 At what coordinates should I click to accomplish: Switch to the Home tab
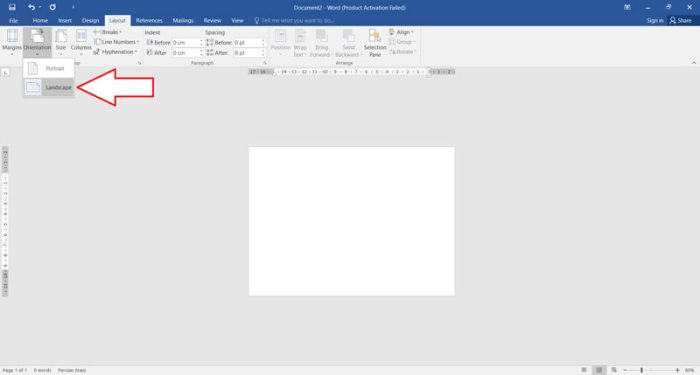pos(40,21)
